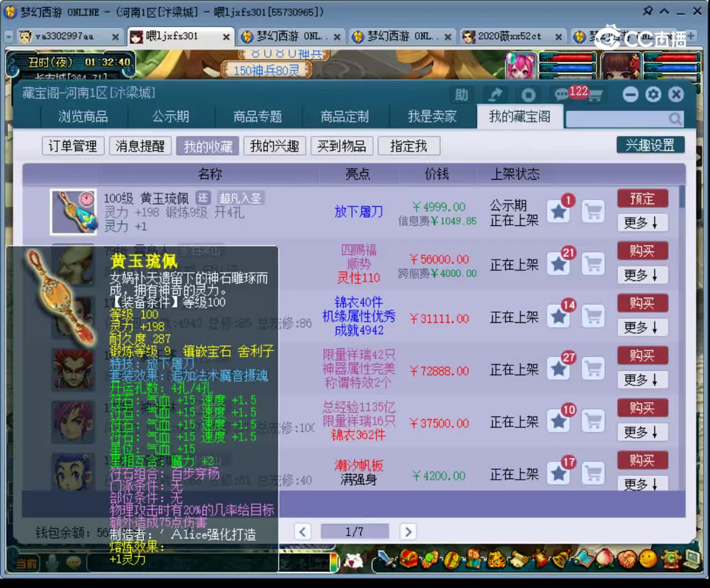
Task: Go to next page arrow
Action: [408, 532]
